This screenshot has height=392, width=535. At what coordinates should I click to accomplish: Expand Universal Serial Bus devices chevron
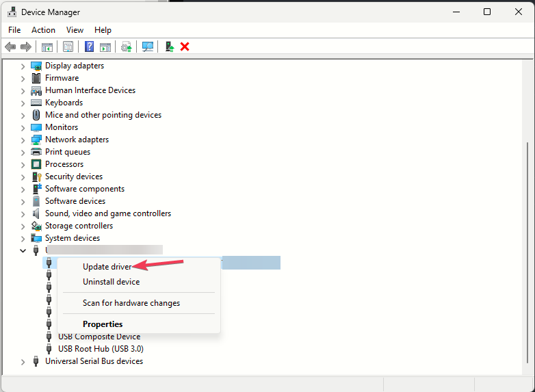pos(23,362)
